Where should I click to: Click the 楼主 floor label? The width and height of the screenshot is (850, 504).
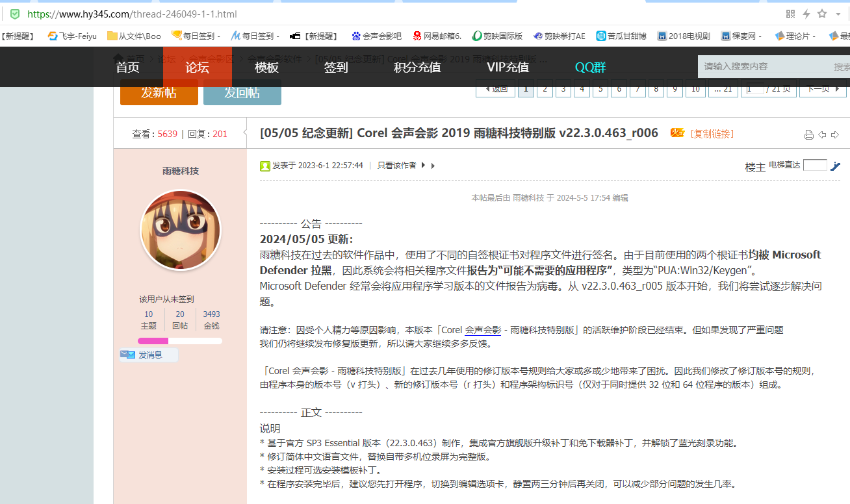(x=755, y=167)
